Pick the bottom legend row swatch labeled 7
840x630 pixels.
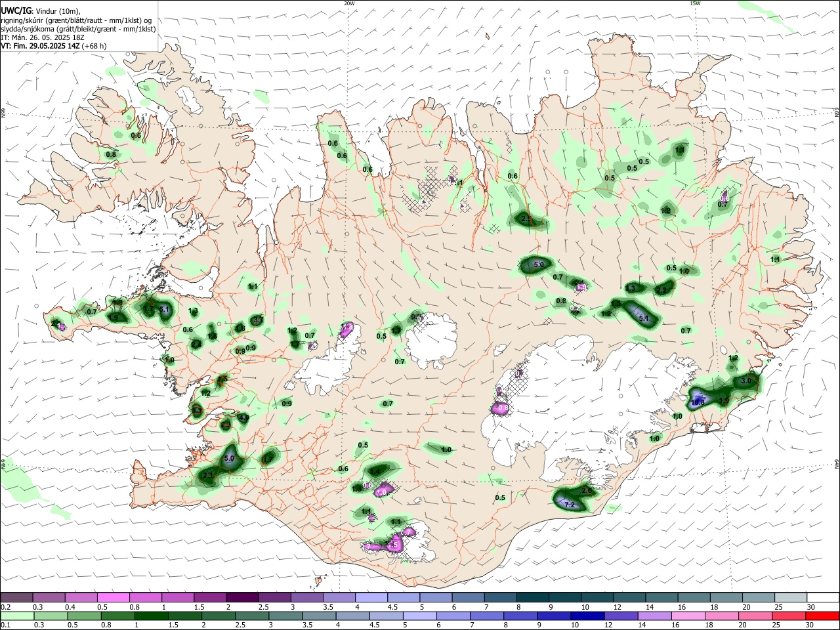click(488, 616)
